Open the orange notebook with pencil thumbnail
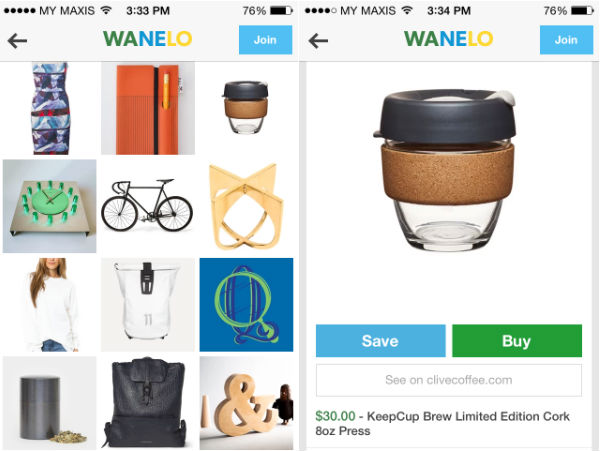The height and width of the screenshot is (451, 600). click(x=148, y=108)
